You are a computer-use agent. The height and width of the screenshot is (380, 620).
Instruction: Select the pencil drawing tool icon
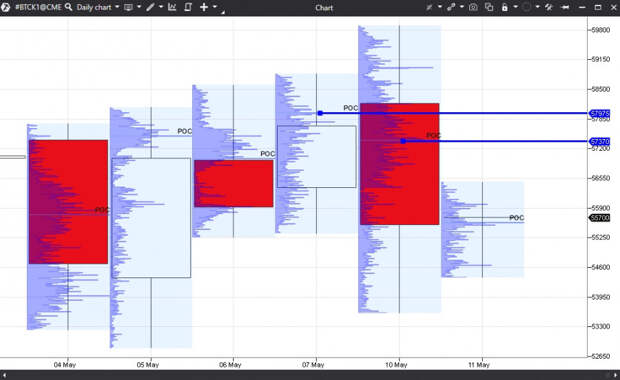tap(151, 7)
